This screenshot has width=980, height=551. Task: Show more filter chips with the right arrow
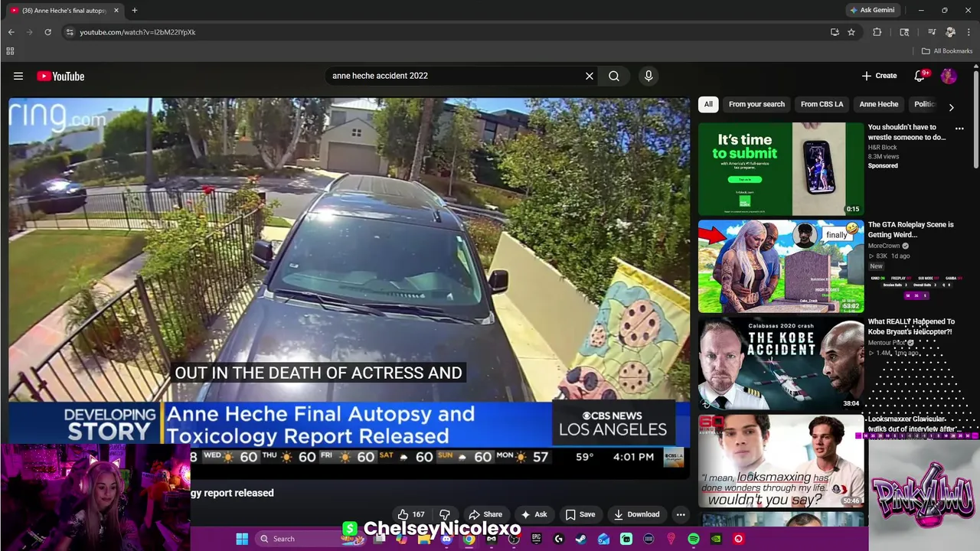[951, 107]
